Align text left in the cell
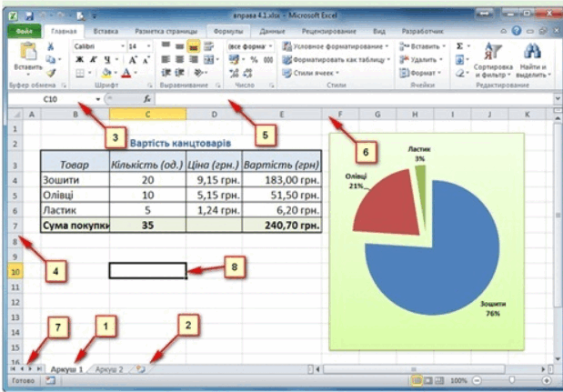 click(x=166, y=60)
